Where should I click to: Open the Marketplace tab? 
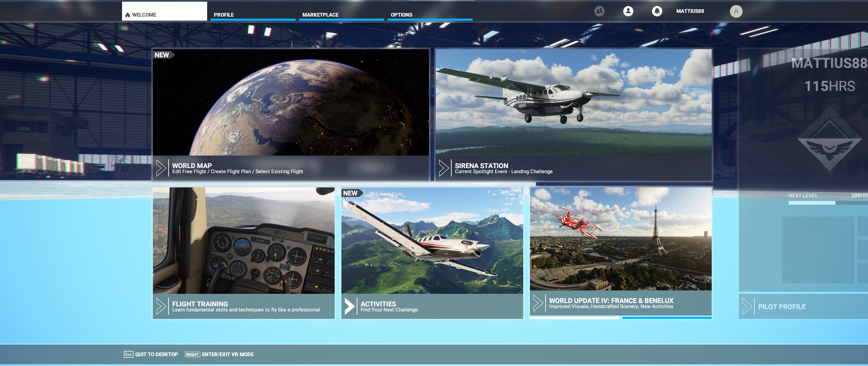coord(320,15)
